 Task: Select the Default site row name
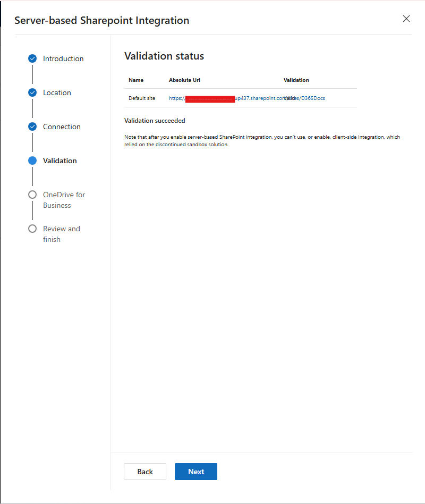point(142,98)
